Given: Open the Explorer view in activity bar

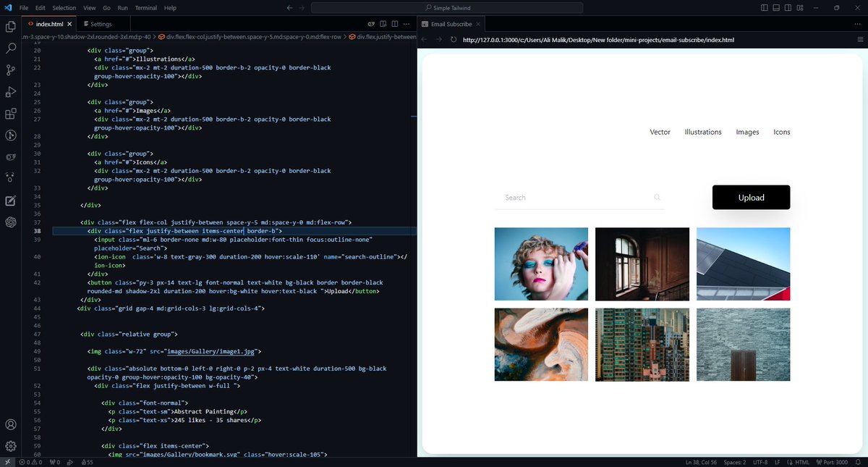Looking at the screenshot, I should (x=11, y=27).
